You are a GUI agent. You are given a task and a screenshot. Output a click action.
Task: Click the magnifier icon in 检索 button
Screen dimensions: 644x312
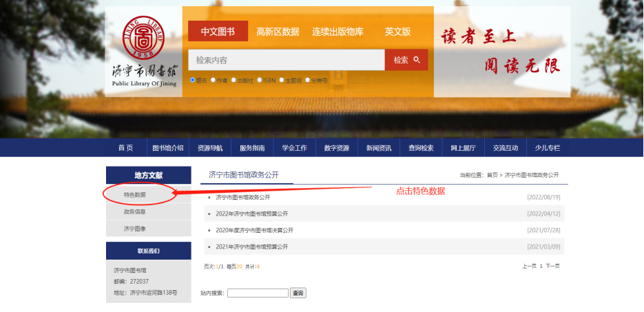[417, 60]
